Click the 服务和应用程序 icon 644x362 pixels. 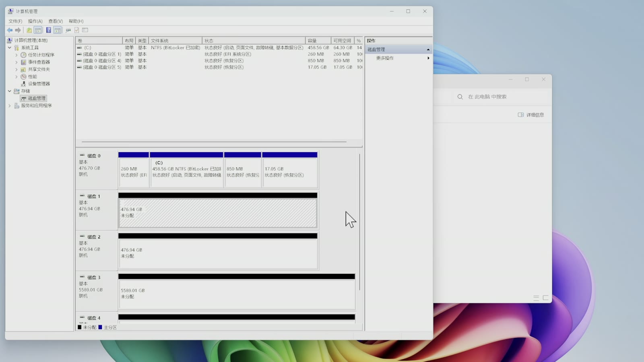(17, 105)
